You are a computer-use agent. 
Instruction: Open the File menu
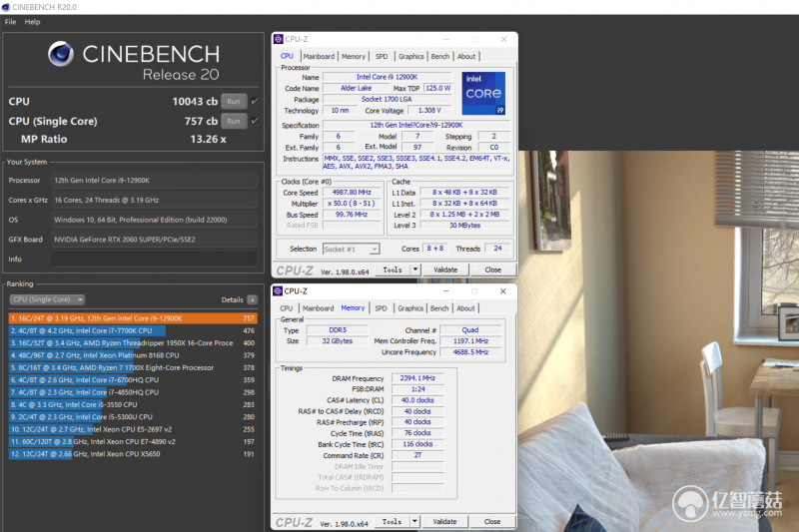[10, 22]
